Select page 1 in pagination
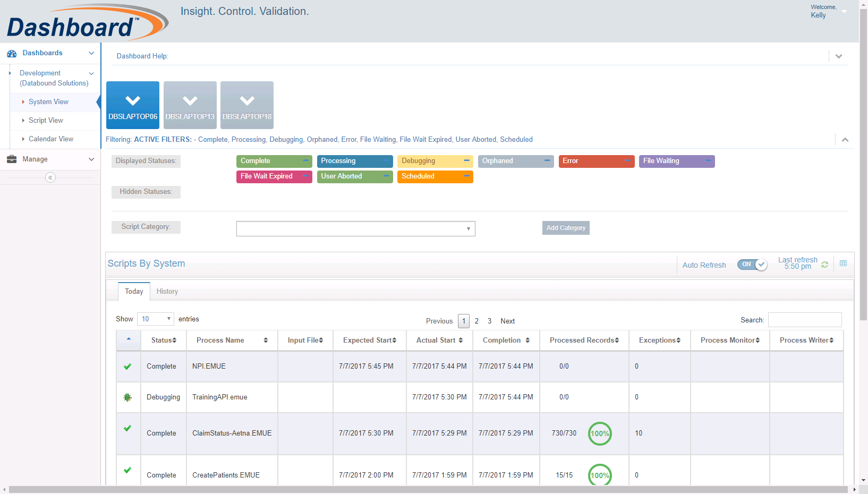The height and width of the screenshot is (494, 868). tap(464, 321)
